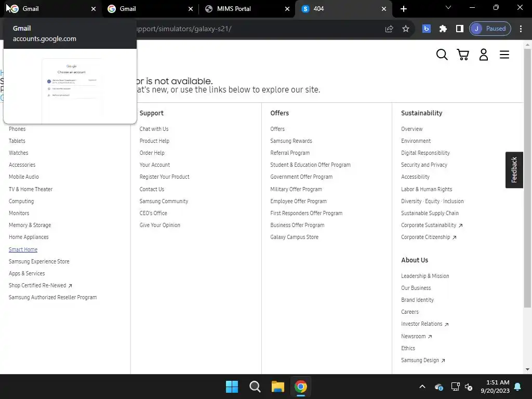Close the 404 tab

(384, 9)
